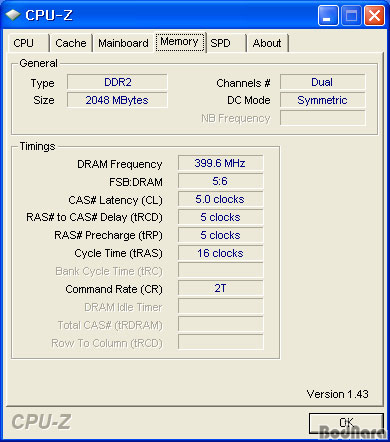
Task: Select the 16 clocks tRAS field
Action: tap(220, 253)
